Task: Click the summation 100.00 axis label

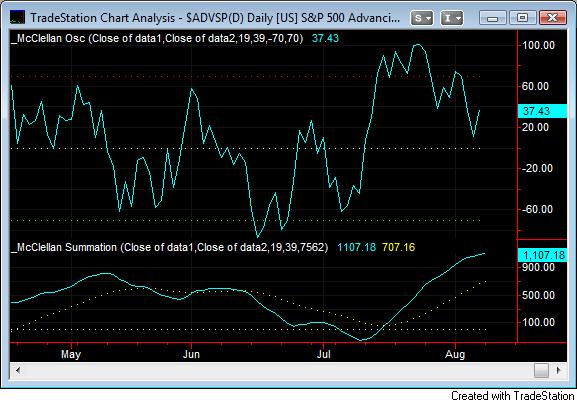Action: (x=538, y=322)
